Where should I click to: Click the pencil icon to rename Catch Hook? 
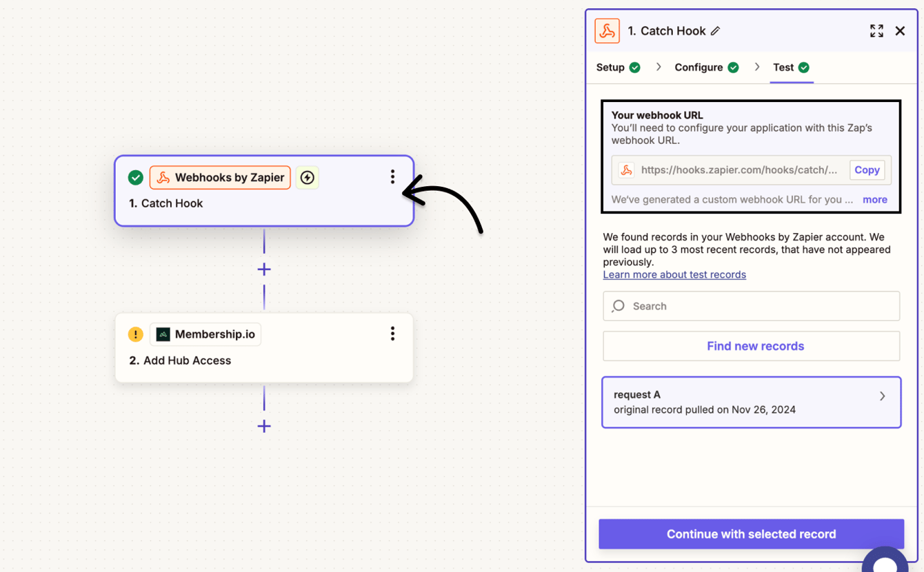pyautogui.click(x=716, y=30)
